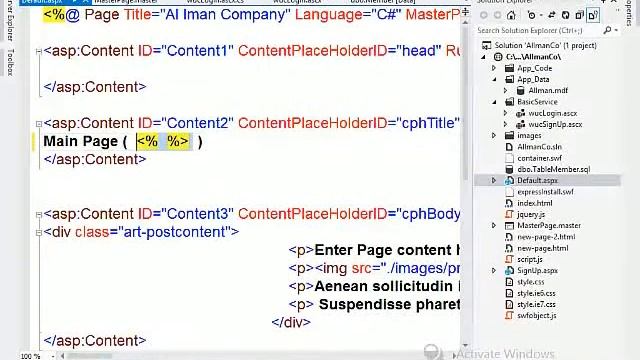
Task: Click the SignUp.aspx web page icon
Action: click(x=509, y=271)
